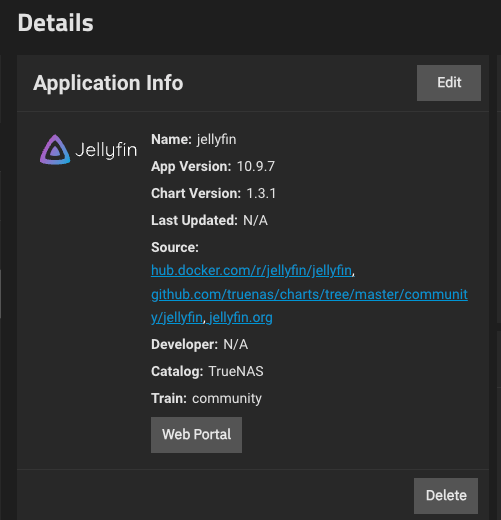The height and width of the screenshot is (520, 501).
Task: Click the Edit button in Application Info
Action: click(449, 83)
